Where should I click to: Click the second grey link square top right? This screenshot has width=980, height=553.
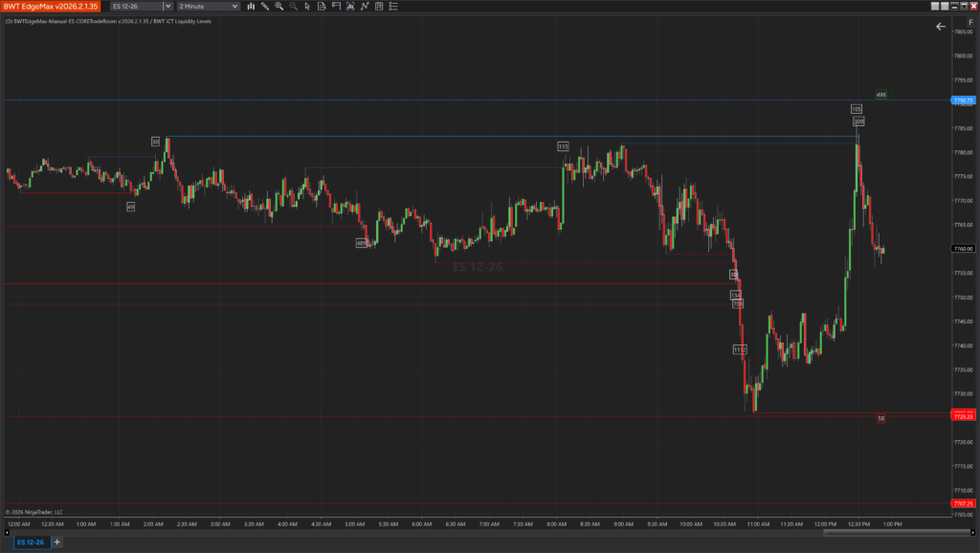point(945,7)
